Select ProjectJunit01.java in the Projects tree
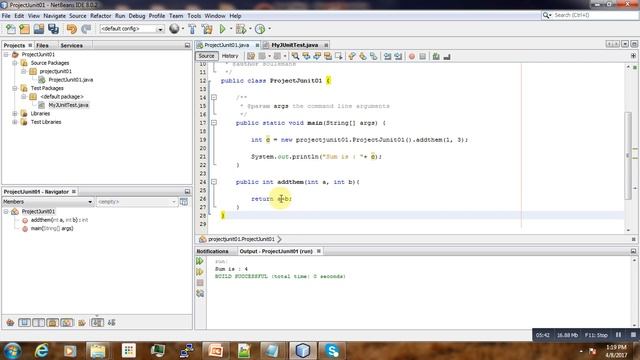Image resolution: width=640 pixels, height=360 pixels. pyautogui.click(x=71, y=80)
